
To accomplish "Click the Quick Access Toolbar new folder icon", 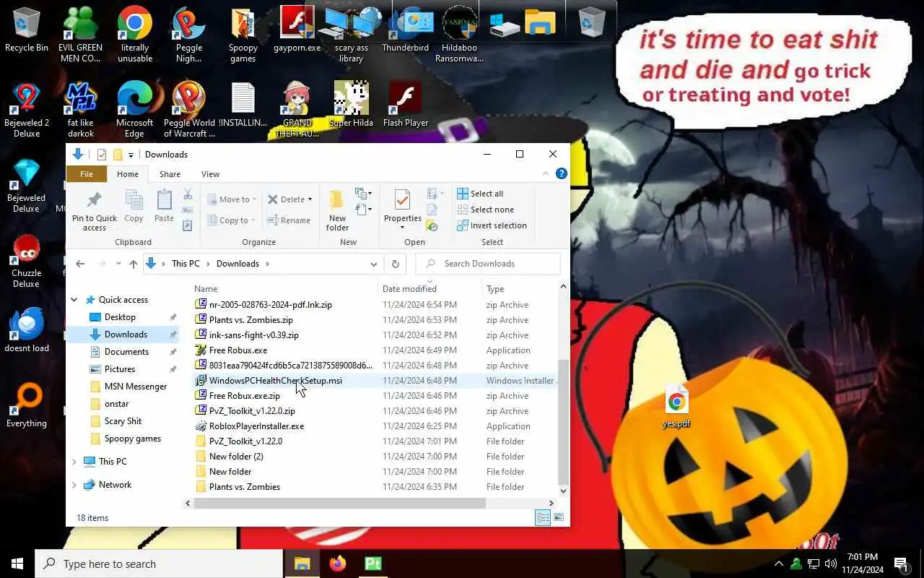I will pos(118,155).
